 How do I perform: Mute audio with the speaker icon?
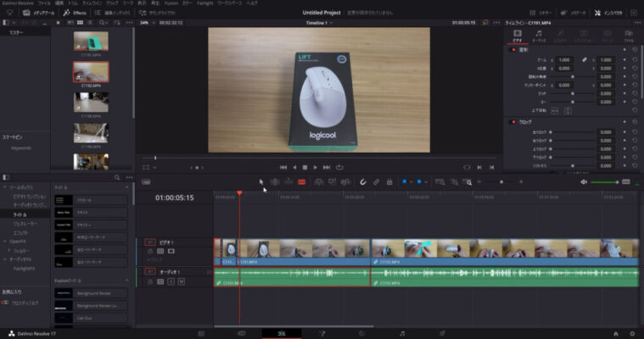coord(584,182)
